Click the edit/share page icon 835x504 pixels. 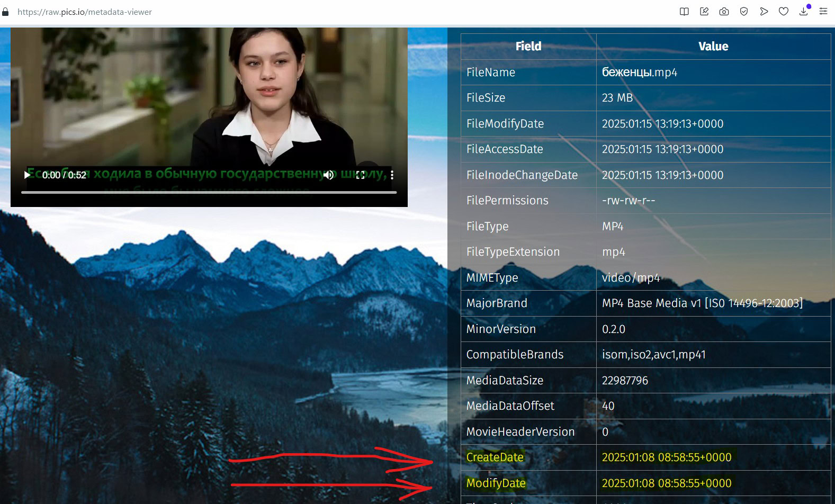point(704,12)
